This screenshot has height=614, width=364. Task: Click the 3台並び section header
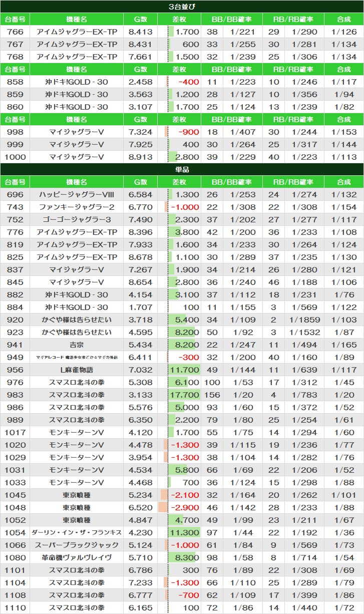click(x=182, y=7)
